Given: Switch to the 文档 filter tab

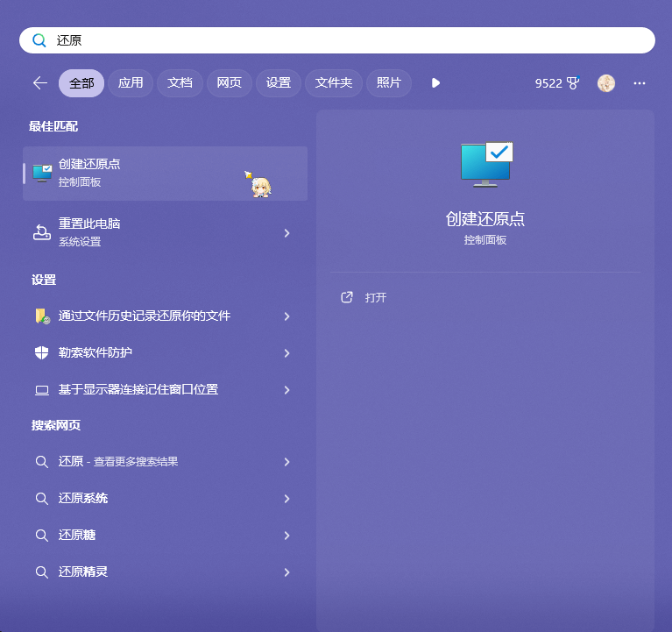Looking at the screenshot, I should 180,83.
